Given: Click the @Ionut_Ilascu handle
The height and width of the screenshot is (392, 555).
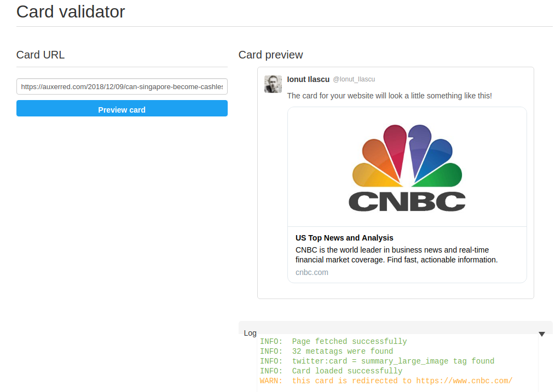Looking at the screenshot, I should point(354,79).
